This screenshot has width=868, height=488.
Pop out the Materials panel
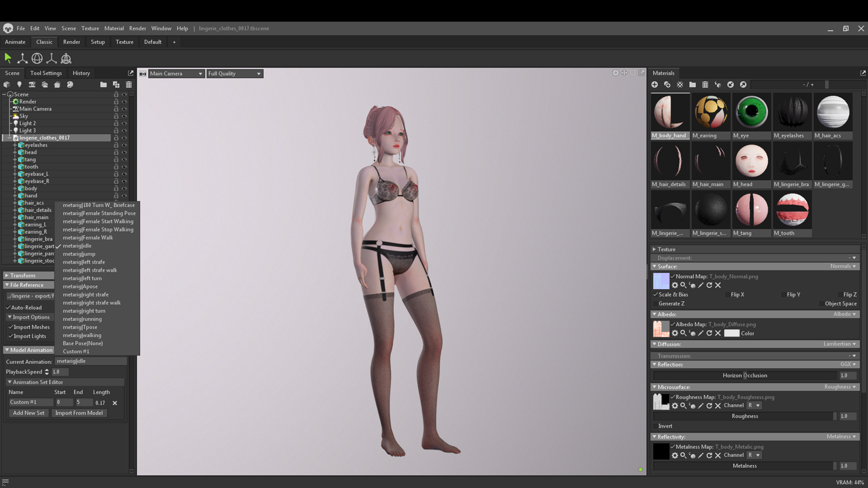click(x=863, y=73)
